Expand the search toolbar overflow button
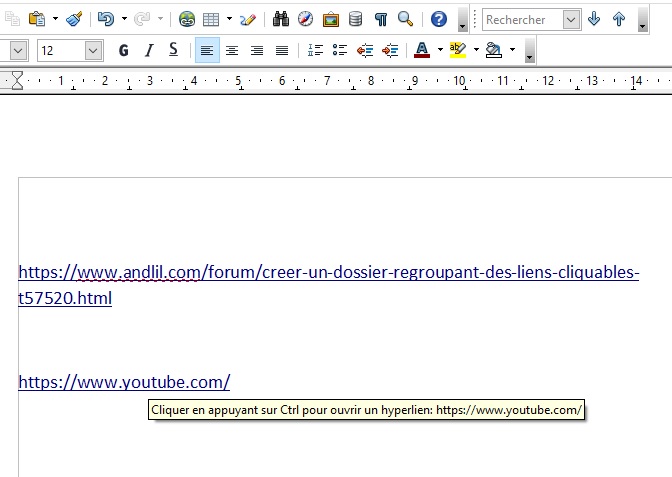672x477 pixels. point(642,19)
